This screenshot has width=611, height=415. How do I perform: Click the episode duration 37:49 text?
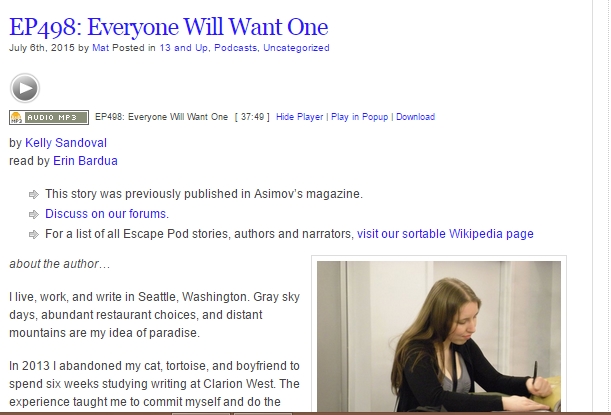coord(252,117)
